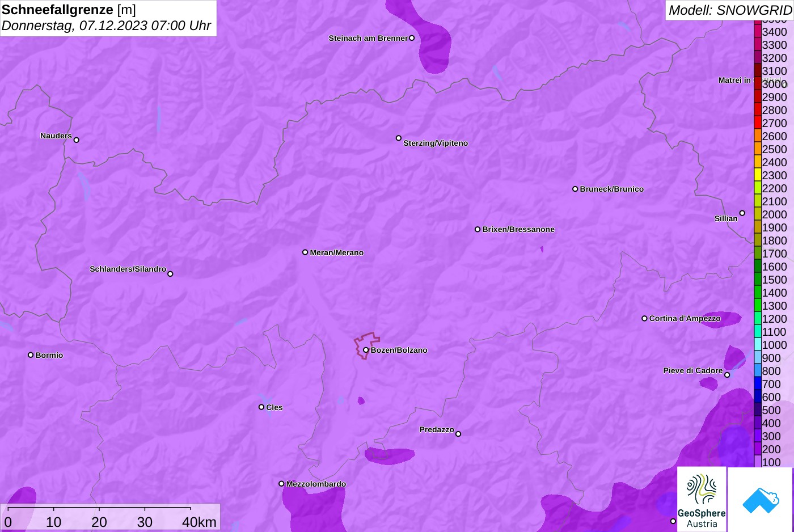Click the blue cloud arrow logo
Image resolution: width=794 pixels, height=532 pixels.
pos(760,499)
